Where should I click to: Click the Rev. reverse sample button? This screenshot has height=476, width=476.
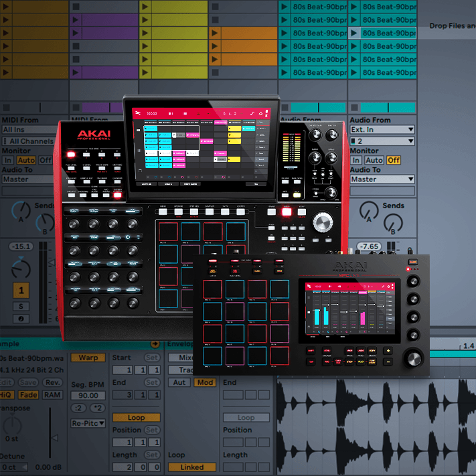tap(52, 382)
